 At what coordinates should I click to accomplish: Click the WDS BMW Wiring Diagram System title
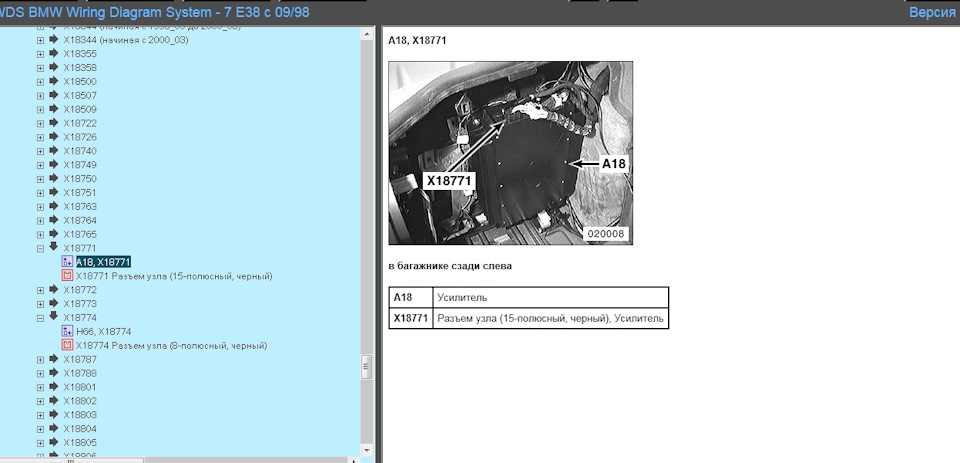click(154, 12)
